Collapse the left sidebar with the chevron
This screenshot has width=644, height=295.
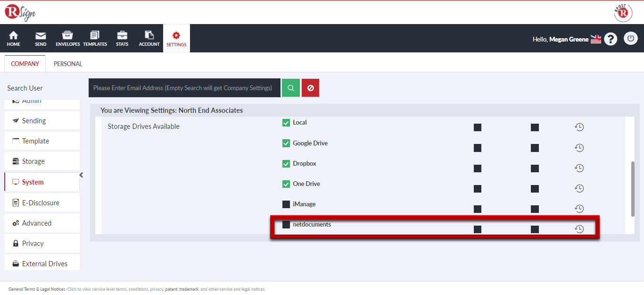[81, 175]
